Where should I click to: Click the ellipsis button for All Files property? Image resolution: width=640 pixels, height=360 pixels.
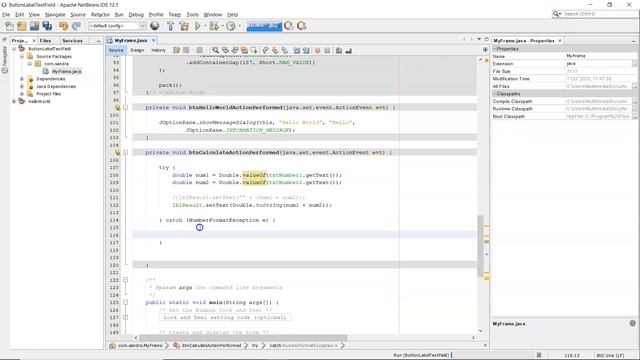(x=635, y=86)
